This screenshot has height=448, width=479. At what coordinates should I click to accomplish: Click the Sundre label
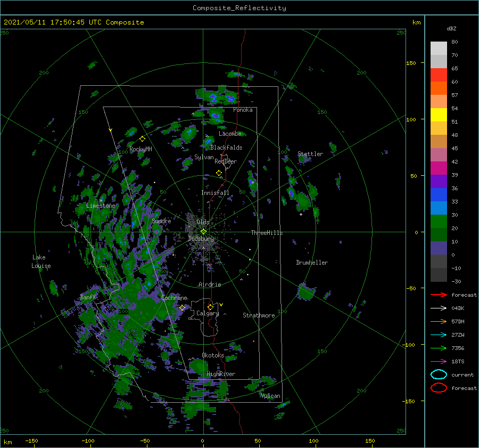tap(161, 221)
